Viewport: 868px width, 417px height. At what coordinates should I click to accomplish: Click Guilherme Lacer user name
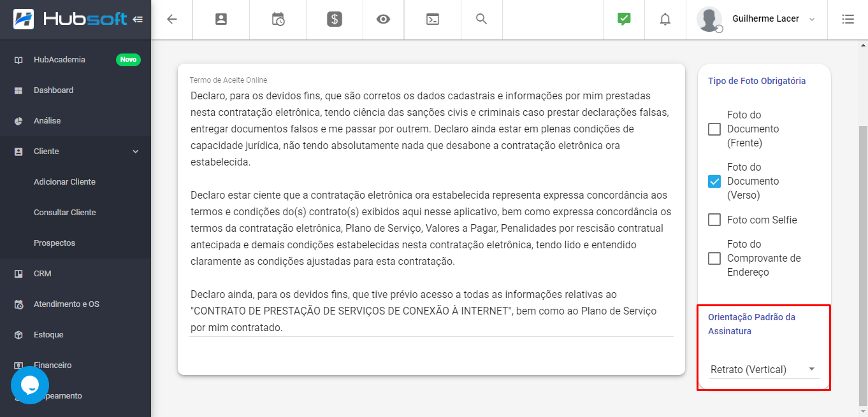coord(765,18)
